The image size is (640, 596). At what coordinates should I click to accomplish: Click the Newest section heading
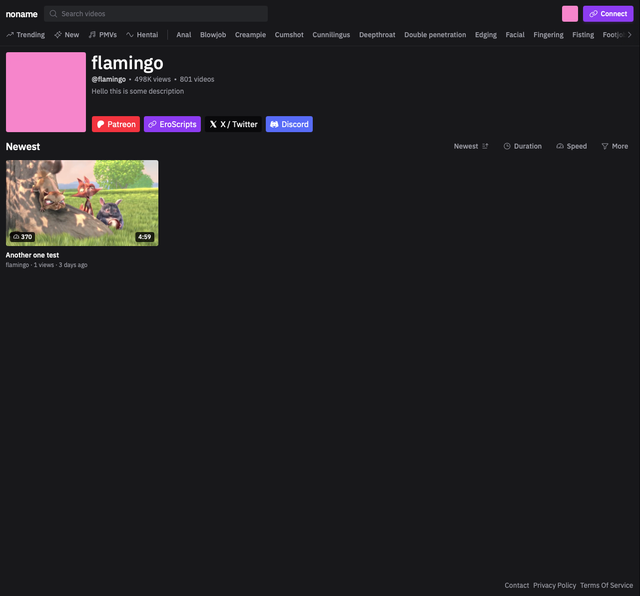tap(23, 147)
